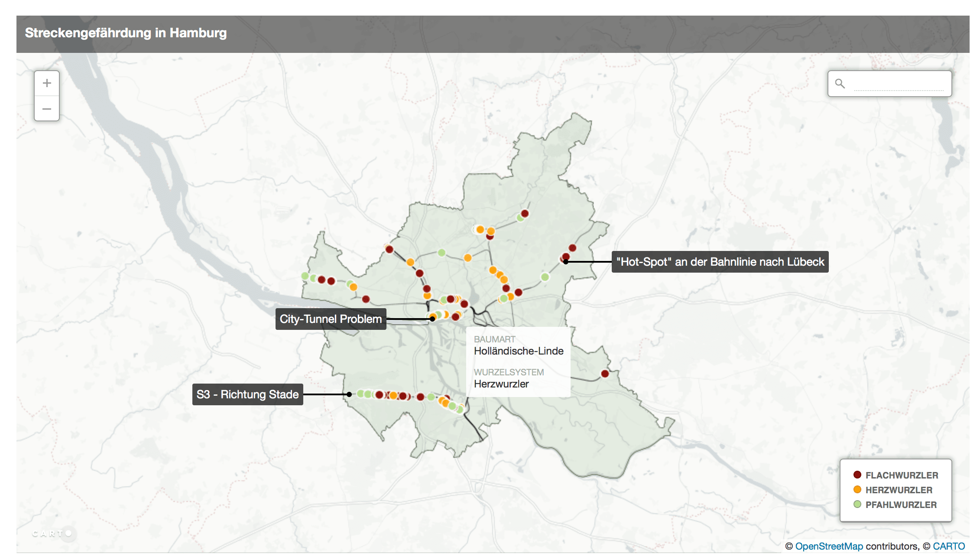Click the City-Tunnel Problem annotation label

(331, 319)
